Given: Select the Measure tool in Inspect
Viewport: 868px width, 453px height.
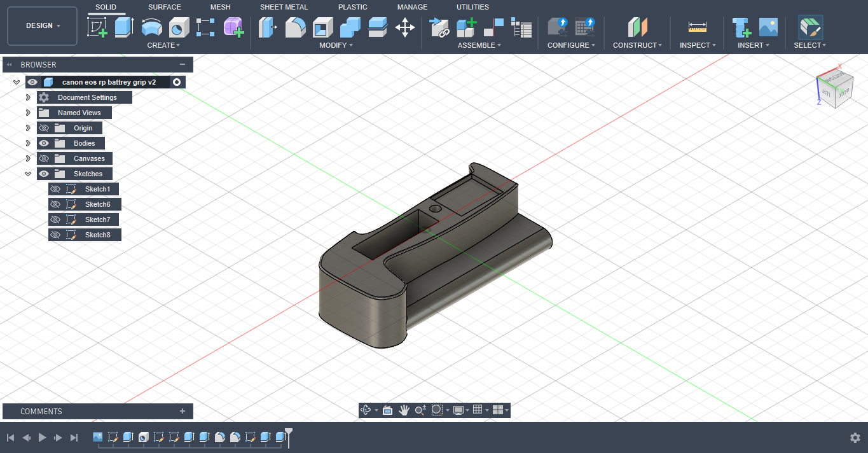Looking at the screenshot, I should tap(698, 27).
